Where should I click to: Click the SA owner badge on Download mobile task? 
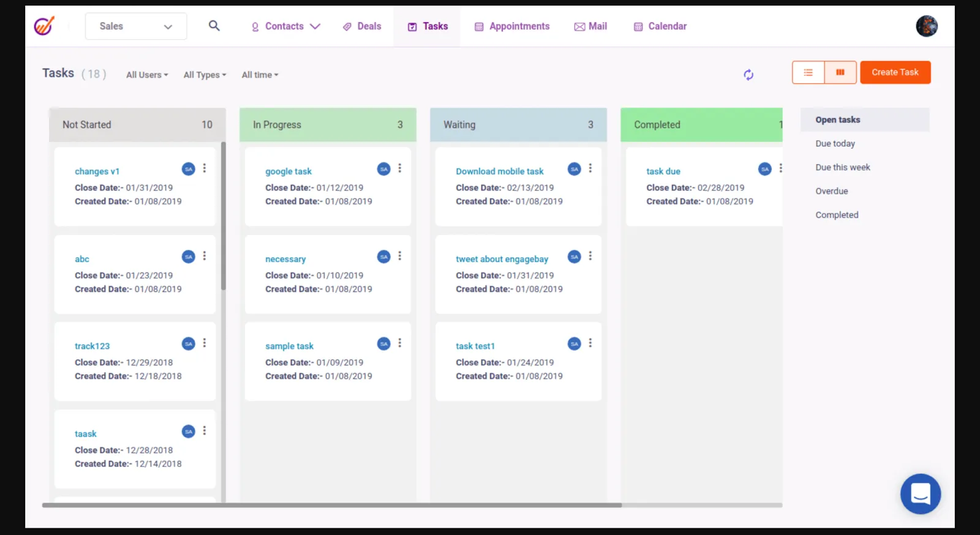click(x=575, y=169)
